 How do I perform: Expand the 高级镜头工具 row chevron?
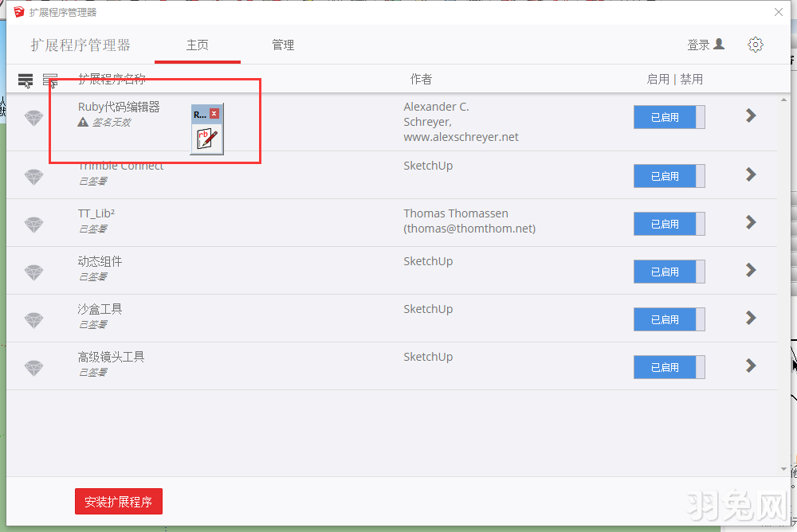(x=750, y=366)
